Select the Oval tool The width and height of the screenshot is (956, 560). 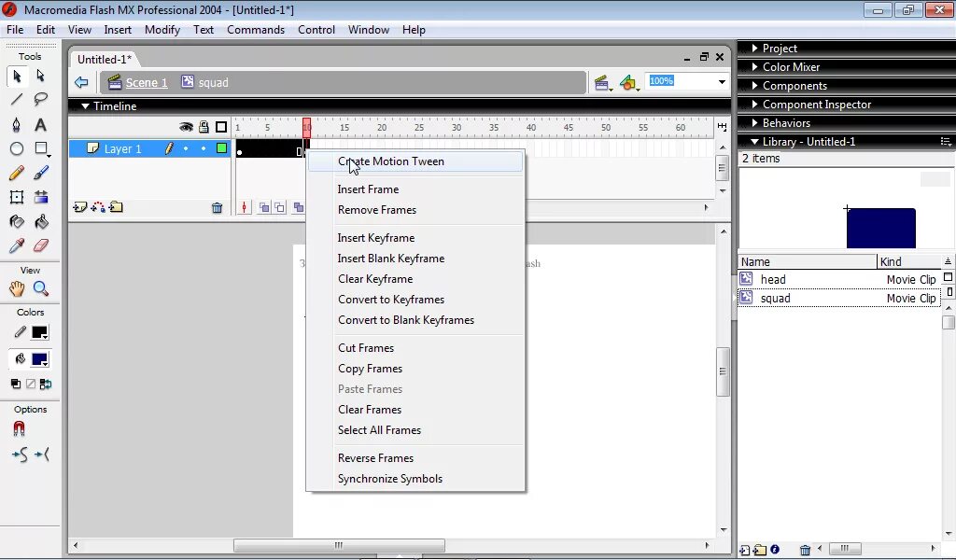pos(17,148)
